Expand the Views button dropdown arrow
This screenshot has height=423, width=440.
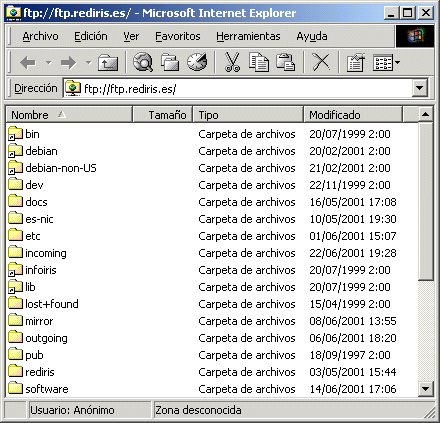point(397,62)
